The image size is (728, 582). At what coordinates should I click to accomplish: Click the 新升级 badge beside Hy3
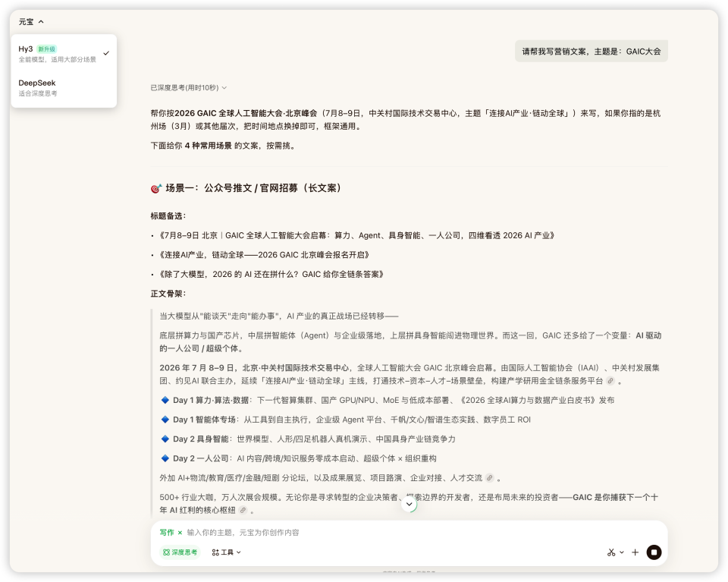pos(46,49)
